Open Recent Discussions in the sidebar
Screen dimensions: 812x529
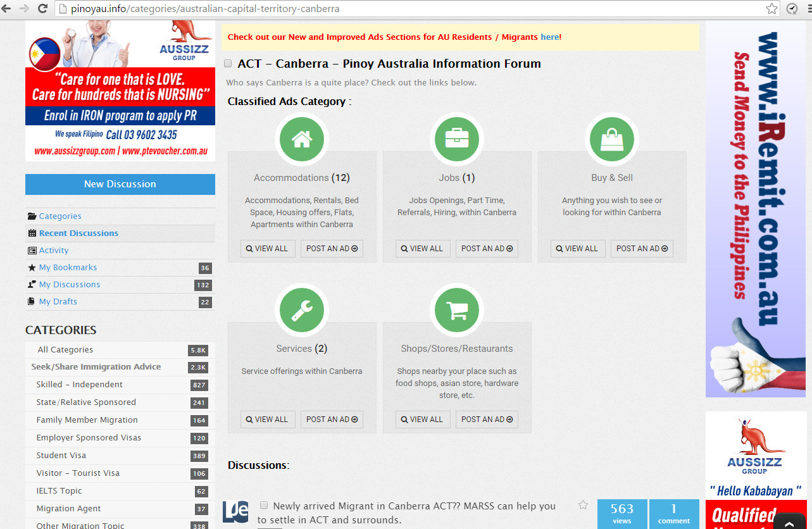tap(78, 233)
